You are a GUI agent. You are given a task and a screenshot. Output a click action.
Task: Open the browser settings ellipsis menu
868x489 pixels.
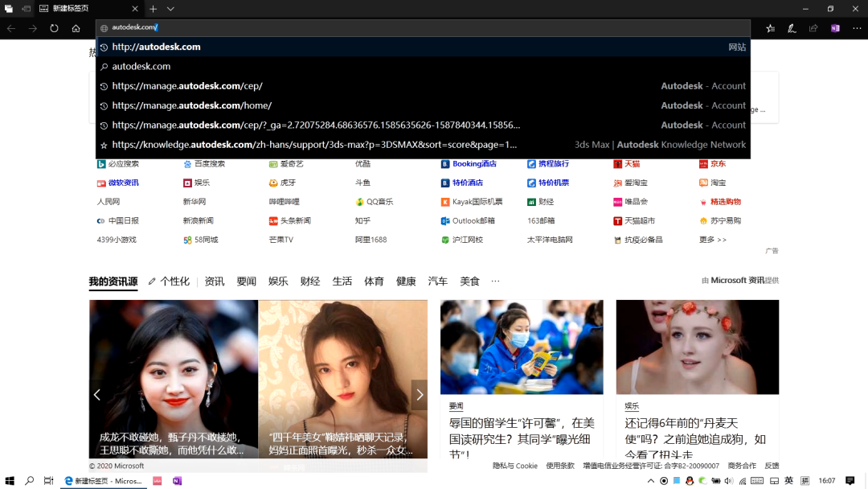pos(857,28)
